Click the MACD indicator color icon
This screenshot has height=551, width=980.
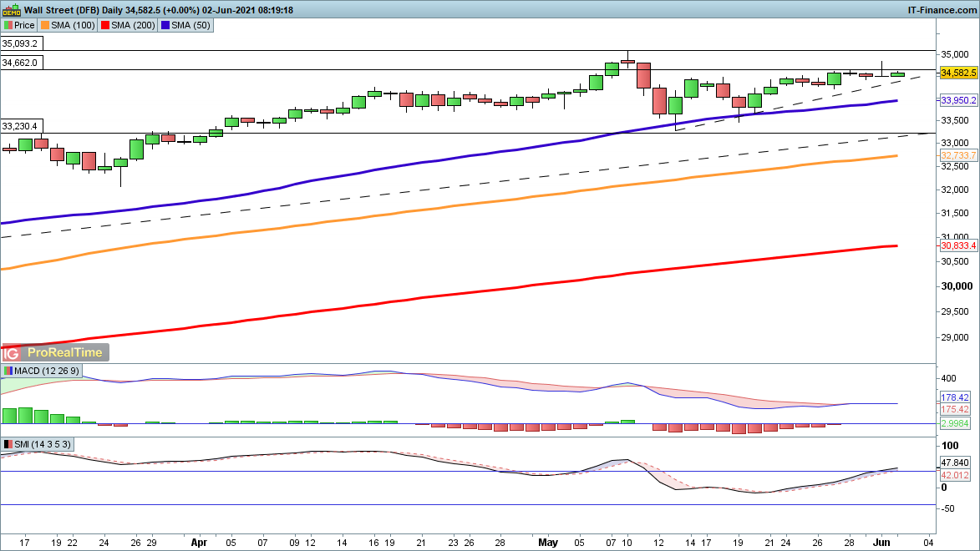click(8, 370)
